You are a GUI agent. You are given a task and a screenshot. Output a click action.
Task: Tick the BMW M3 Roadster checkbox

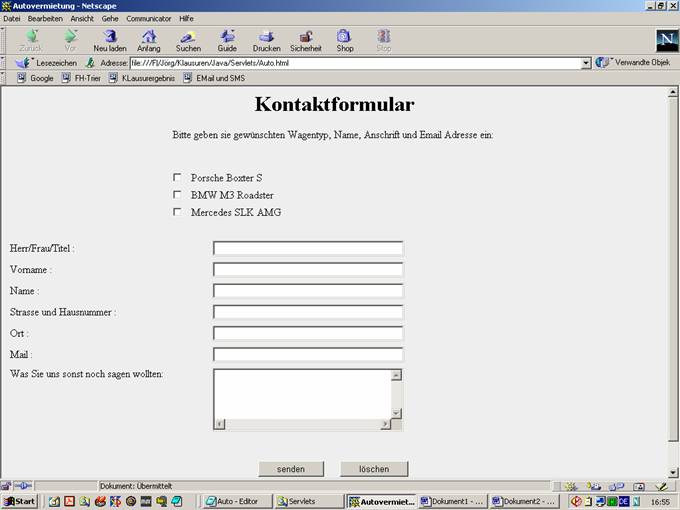[178, 195]
